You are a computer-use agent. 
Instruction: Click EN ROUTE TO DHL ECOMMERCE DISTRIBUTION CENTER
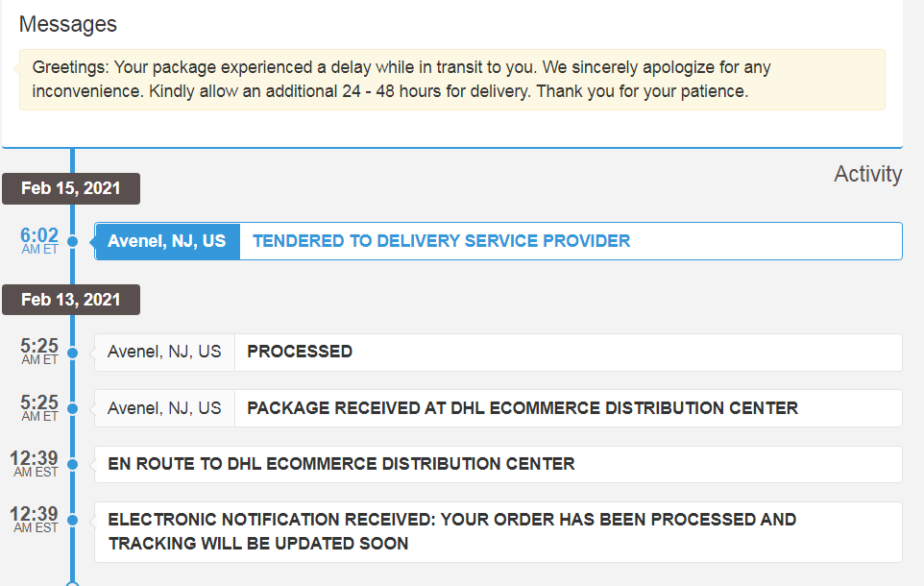click(x=341, y=464)
